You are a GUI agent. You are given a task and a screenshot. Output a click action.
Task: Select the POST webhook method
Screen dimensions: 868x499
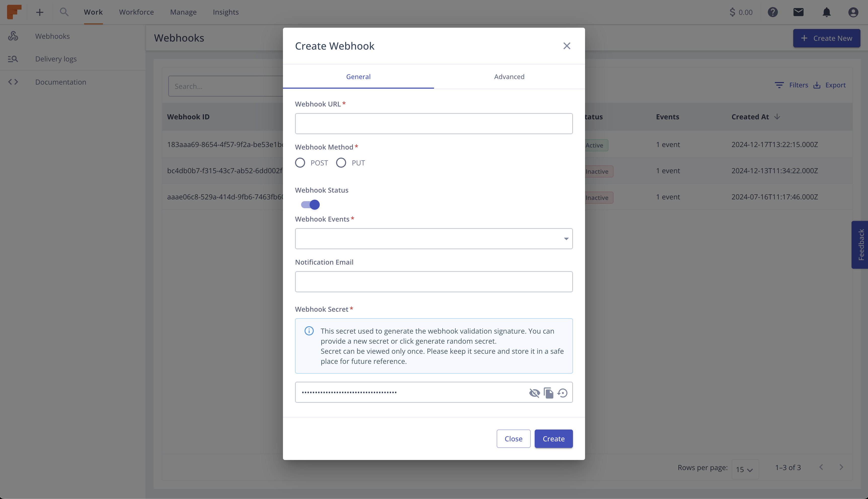(x=301, y=162)
